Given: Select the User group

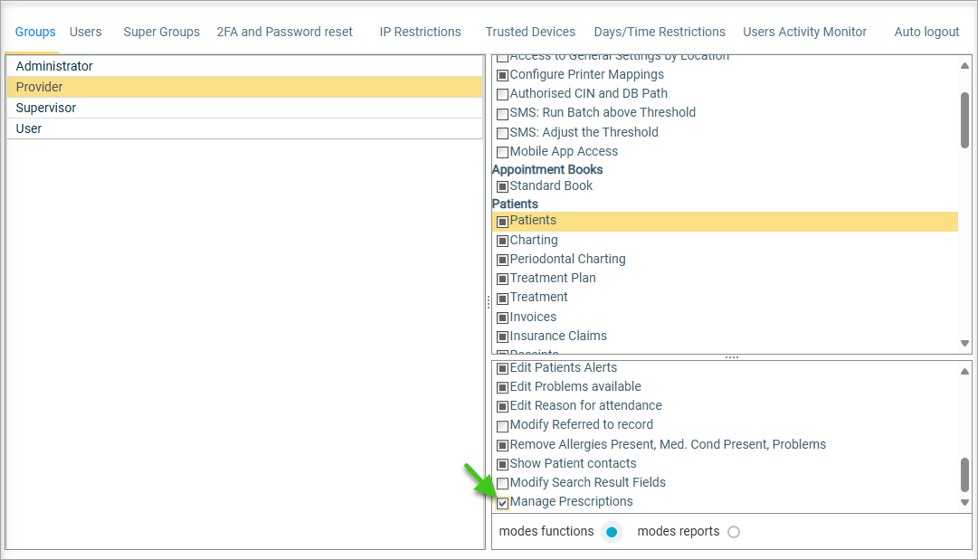Looking at the screenshot, I should point(244,128).
